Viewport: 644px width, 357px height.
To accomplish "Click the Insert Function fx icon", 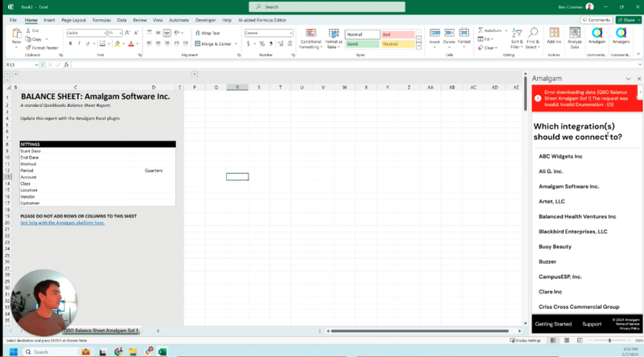I will (66, 65).
